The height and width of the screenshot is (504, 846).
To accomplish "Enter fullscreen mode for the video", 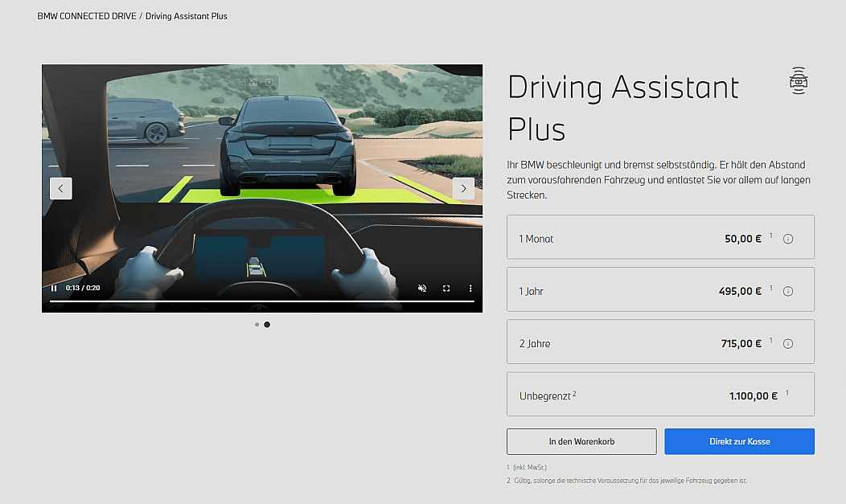I will pyautogui.click(x=446, y=289).
